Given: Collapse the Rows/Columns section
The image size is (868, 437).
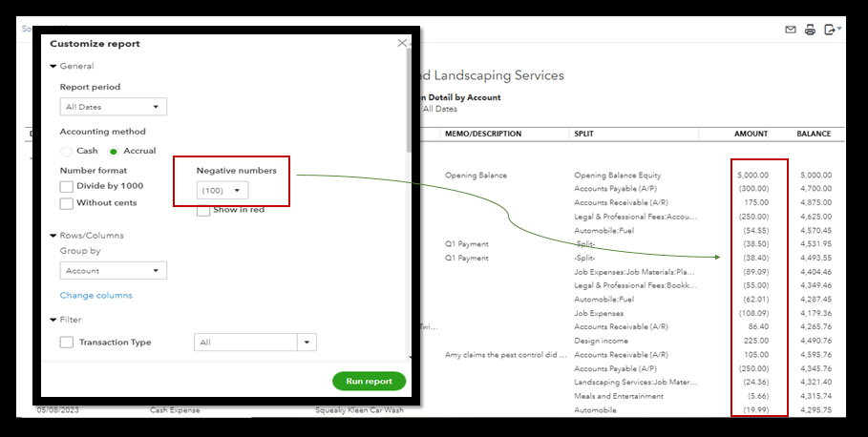Looking at the screenshot, I should (x=53, y=236).
